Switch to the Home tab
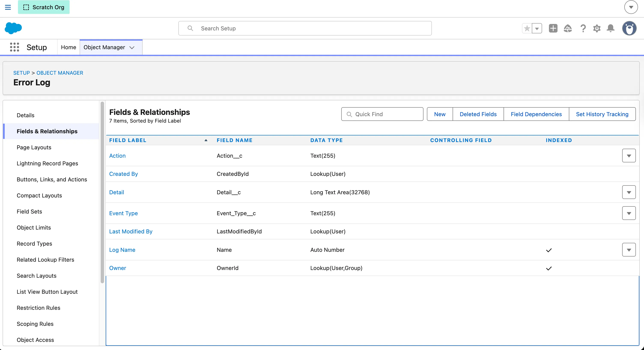Viewport: 644px width, 350px height. pos(68,47)
